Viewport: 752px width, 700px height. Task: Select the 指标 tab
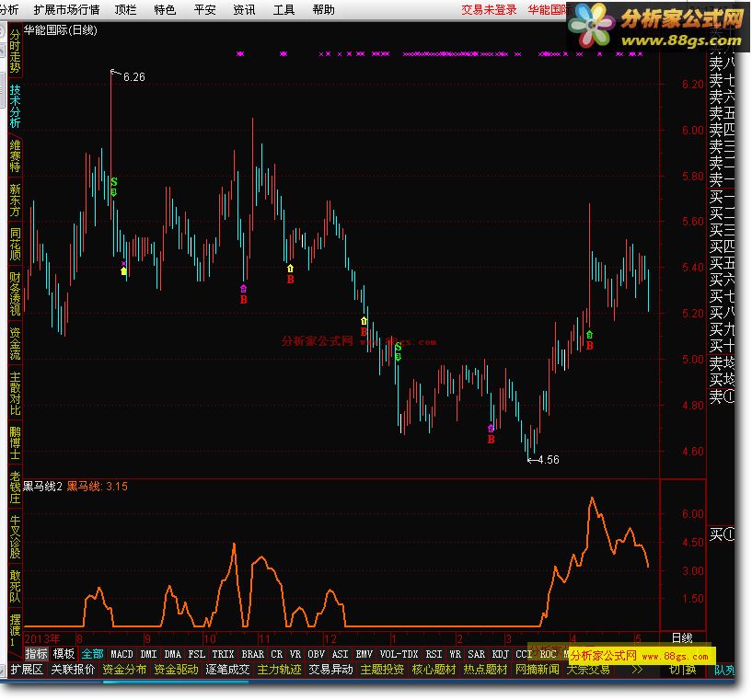[37, 654]
